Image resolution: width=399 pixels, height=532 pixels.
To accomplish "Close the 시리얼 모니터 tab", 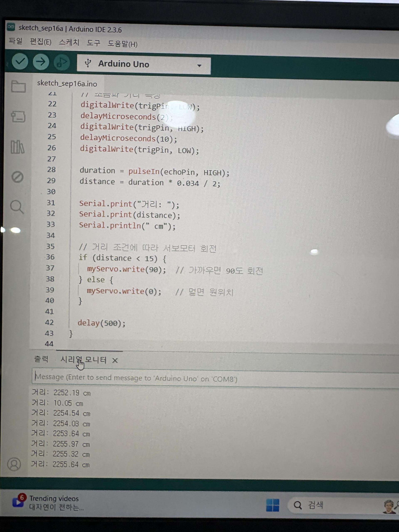I will coord(115,360).
